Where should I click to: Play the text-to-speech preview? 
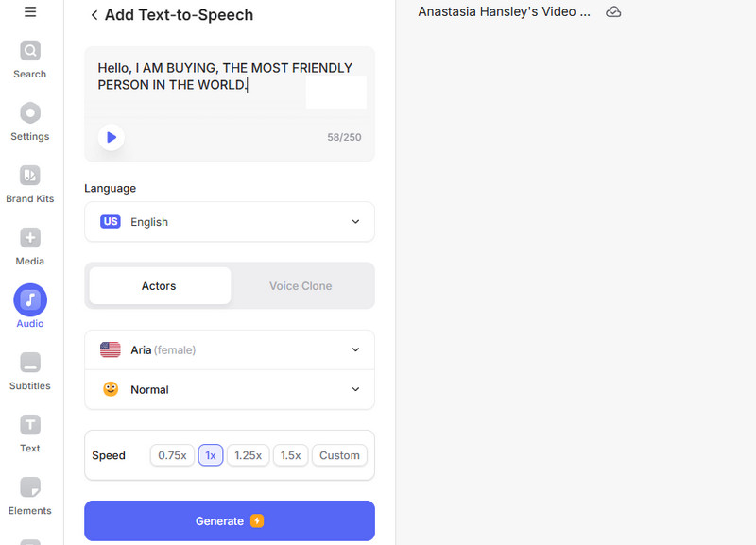pos(112,137)
